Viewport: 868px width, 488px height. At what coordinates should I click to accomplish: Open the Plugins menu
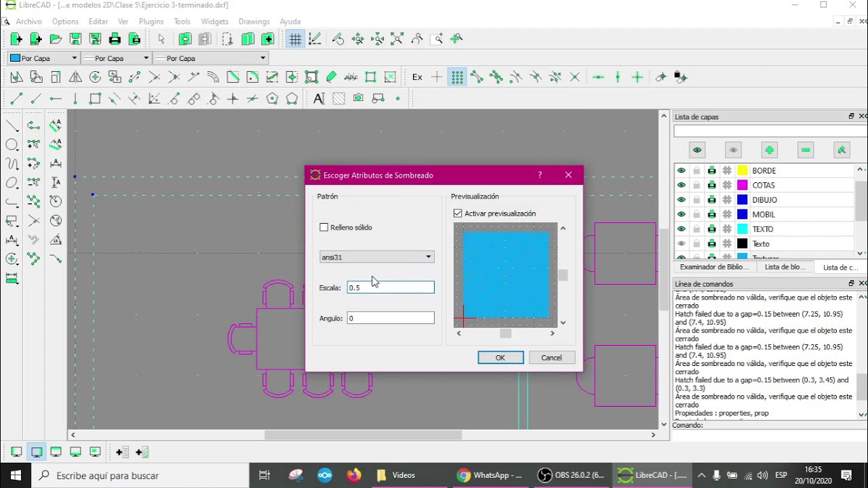(151, 22)
